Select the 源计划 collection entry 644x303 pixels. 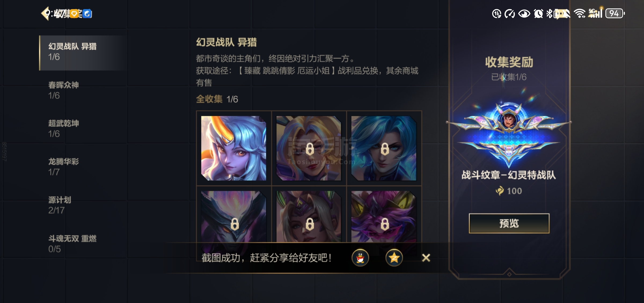(83, 205)
